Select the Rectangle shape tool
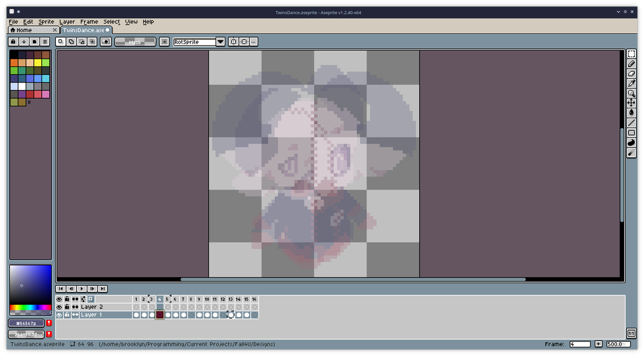 632,132
